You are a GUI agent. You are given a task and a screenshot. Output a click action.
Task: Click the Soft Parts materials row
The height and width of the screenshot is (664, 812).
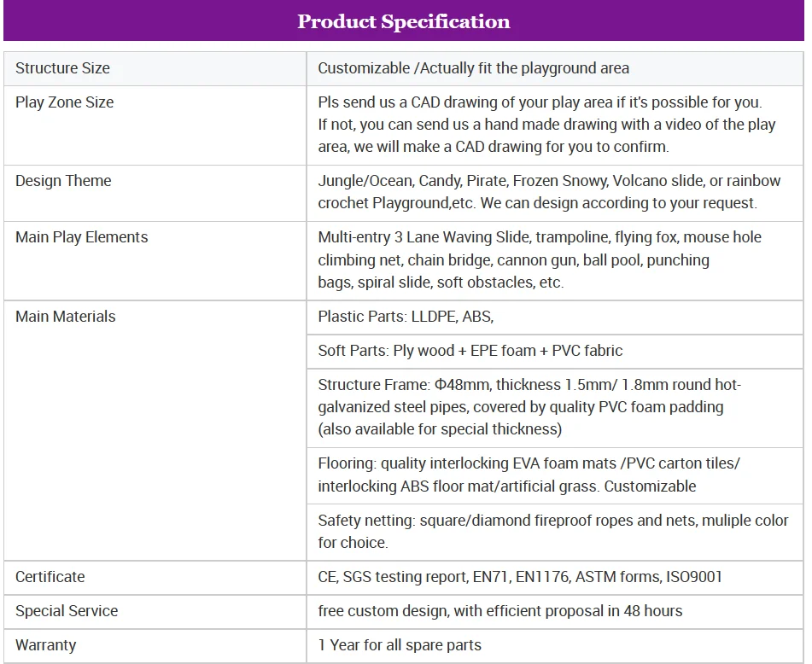point(470,351)
